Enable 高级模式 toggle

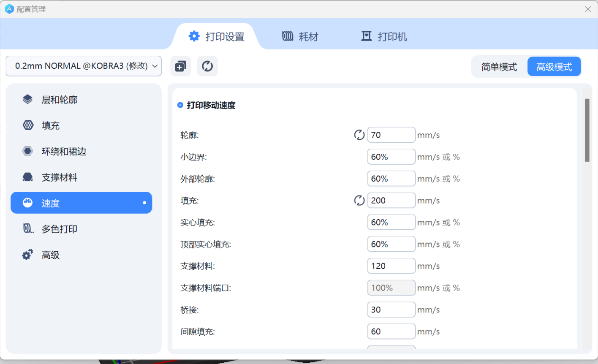tap(554, 67)
